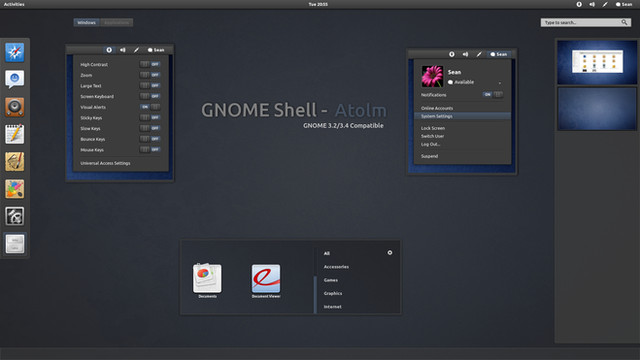Image resolution: width=640 pixels, height=360 pixels.
Task: Launch the notepad text editor icon
Action: coord(15,134)
